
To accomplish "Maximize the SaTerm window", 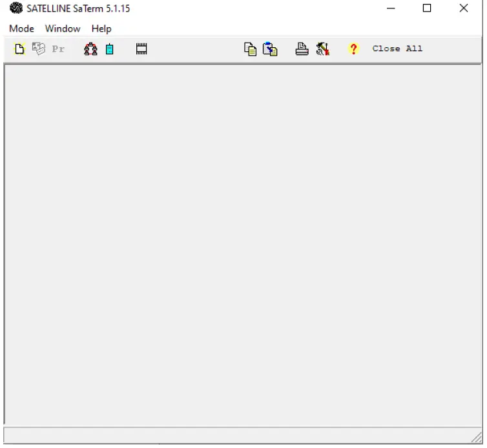I will click(x=427, y=8).
